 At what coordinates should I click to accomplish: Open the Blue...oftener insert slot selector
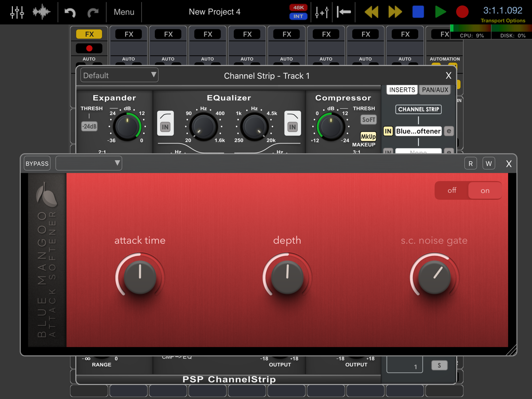418,131
